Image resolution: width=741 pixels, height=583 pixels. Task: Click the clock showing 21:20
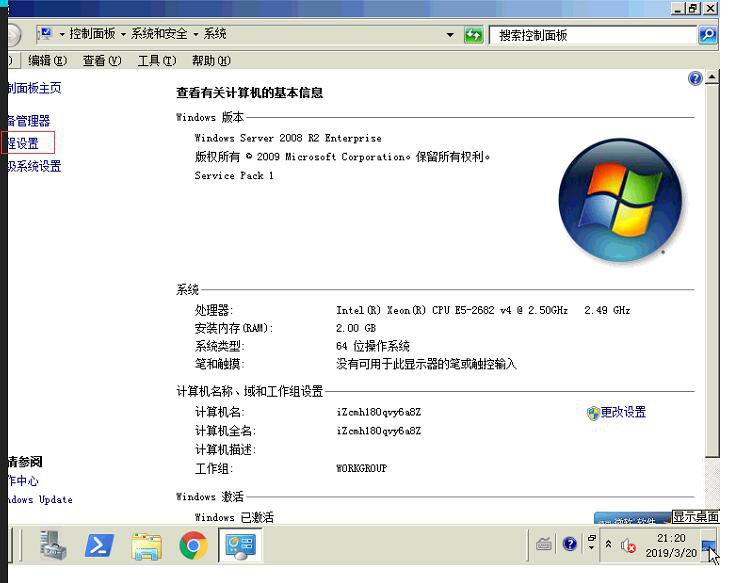click(x=671, y=538)
